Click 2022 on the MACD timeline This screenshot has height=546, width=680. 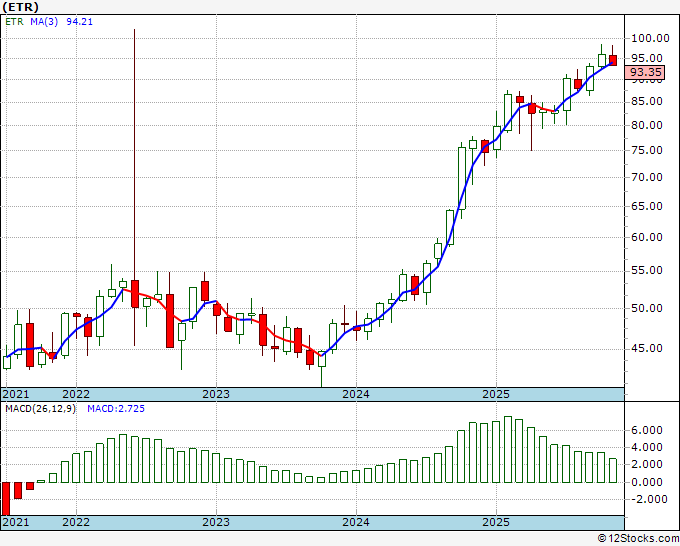click(x=76, y=522)
